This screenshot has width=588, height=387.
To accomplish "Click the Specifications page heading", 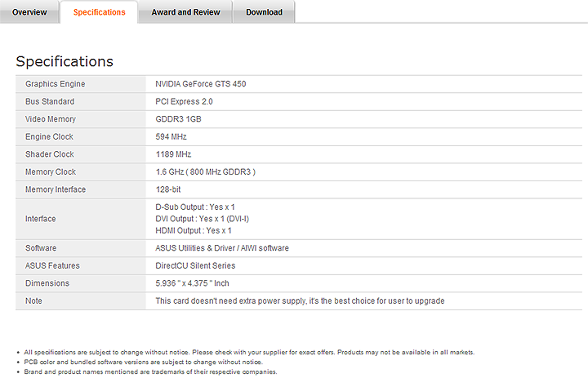I will pos(65,62).
